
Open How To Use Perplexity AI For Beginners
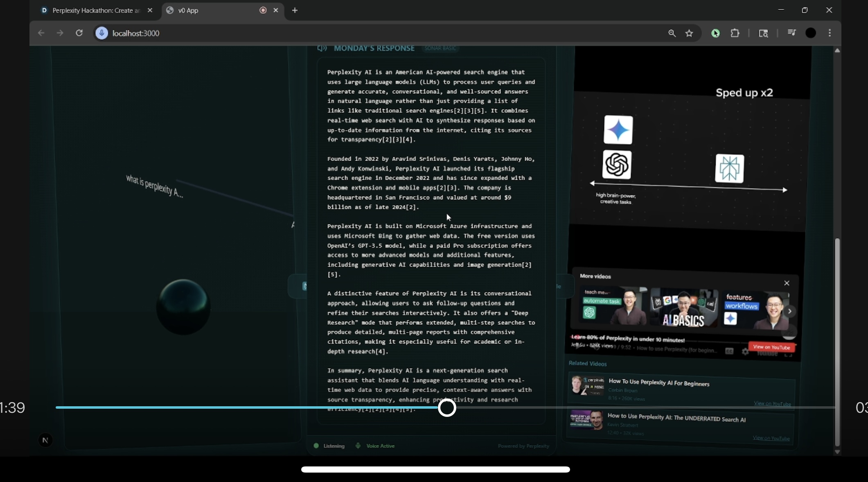click(x=659, y=383)
